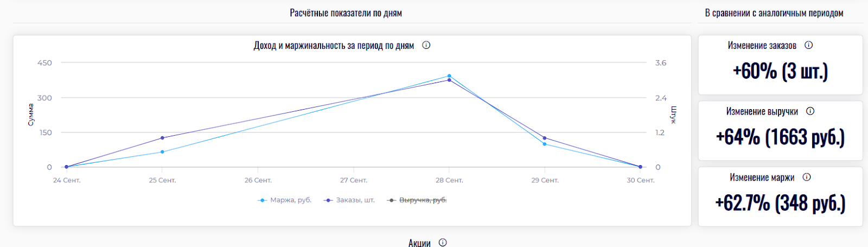Click info icon next to Изменение маржи

click(807, 177)
